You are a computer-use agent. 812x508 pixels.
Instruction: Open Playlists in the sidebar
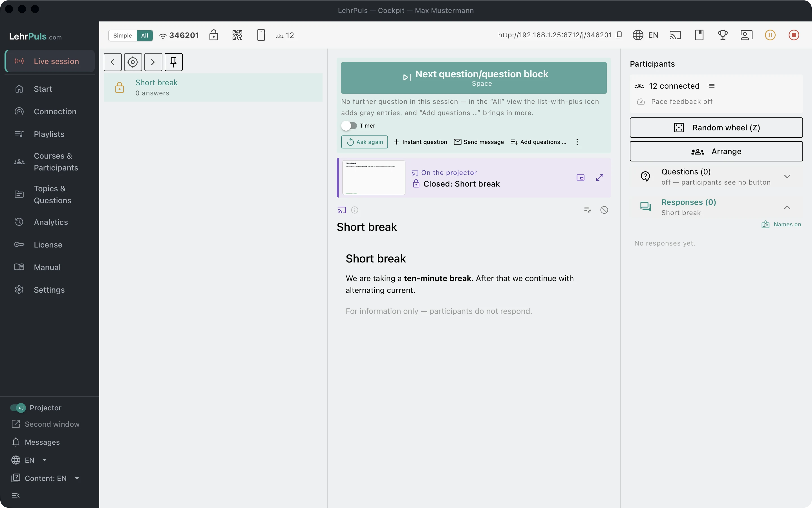pyautogui.click(x=50, y=134)
